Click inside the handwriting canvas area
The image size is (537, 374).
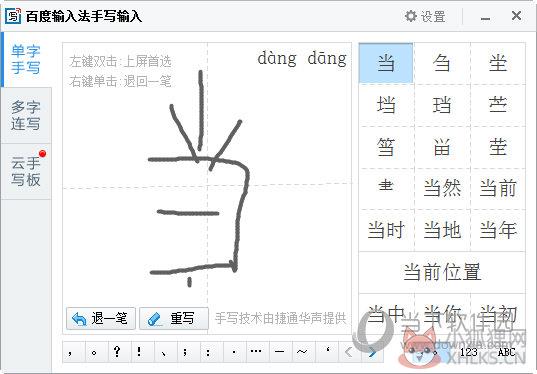(207, 188)
